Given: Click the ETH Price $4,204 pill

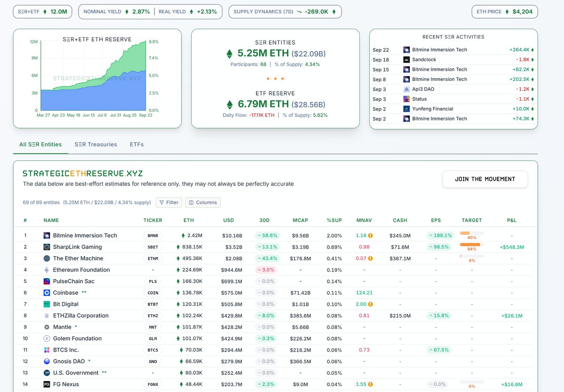Looking at the screenshot, I should 505,12.
